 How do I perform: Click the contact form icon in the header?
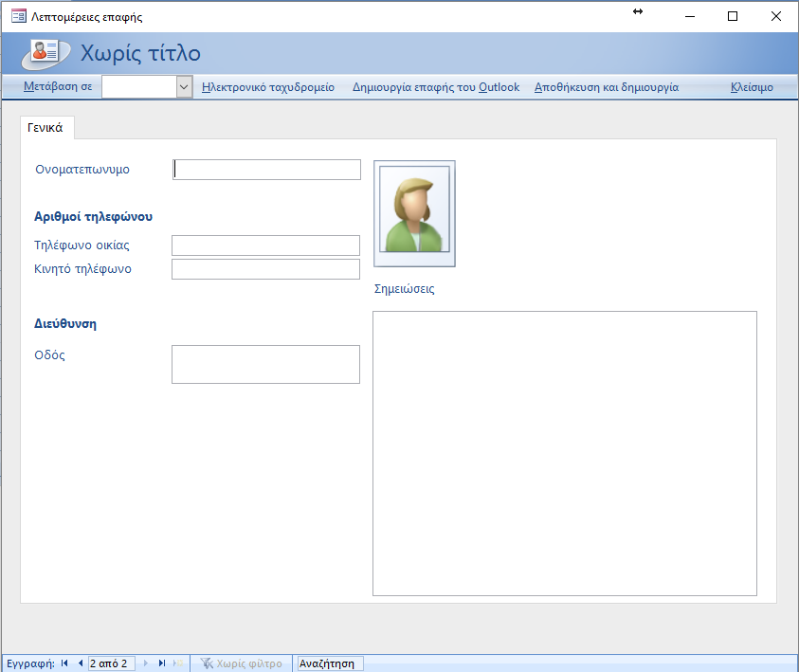click(x=45, y=53)
